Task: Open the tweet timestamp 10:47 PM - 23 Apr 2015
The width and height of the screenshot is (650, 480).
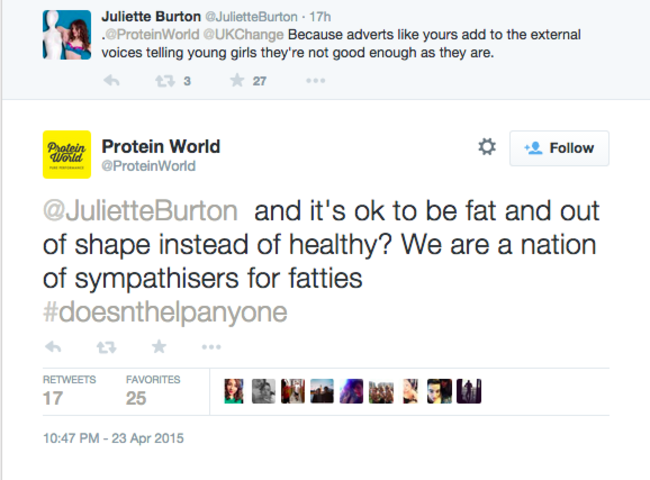Action: (113, 438)
